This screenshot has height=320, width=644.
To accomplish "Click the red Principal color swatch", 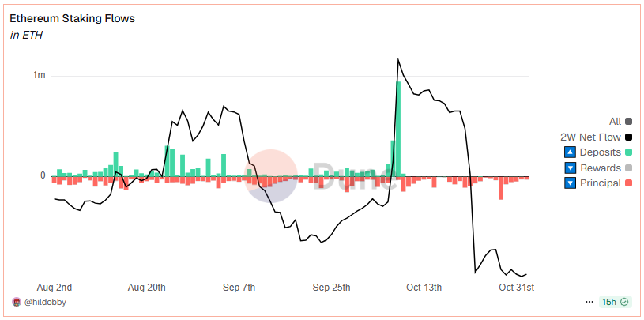I will coord(629,183).
